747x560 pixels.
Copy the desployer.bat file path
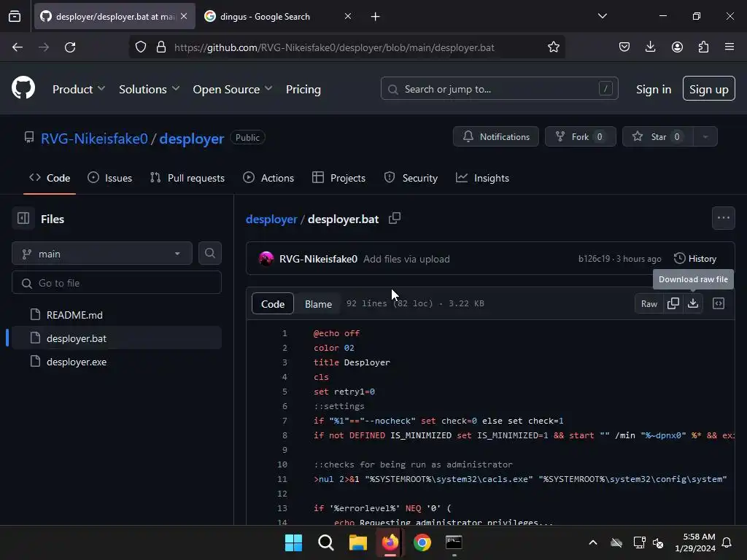click(x=395, y=219)
